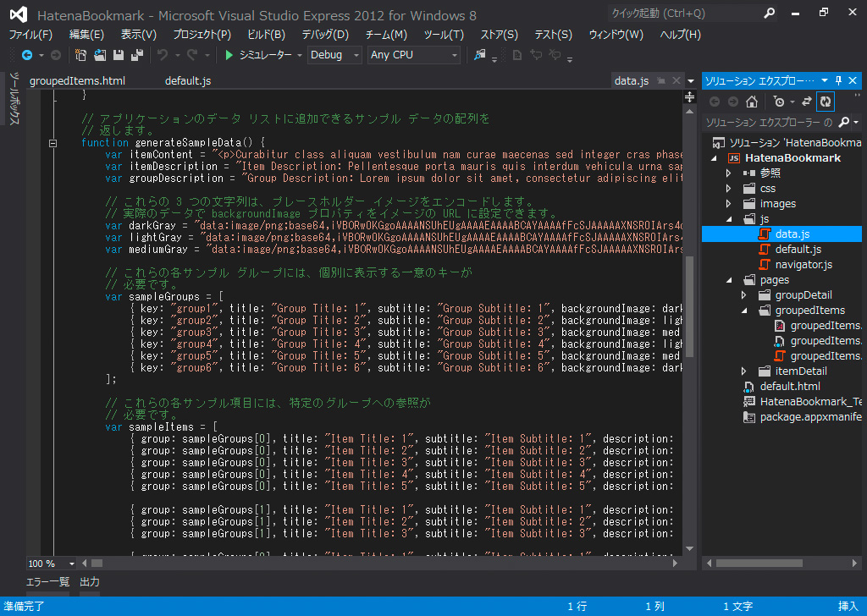The height and width of the screenshot is (616, 867).
Task: Pin the Solution Explorer panel with auto-hide icon
Action: (839, 80)
